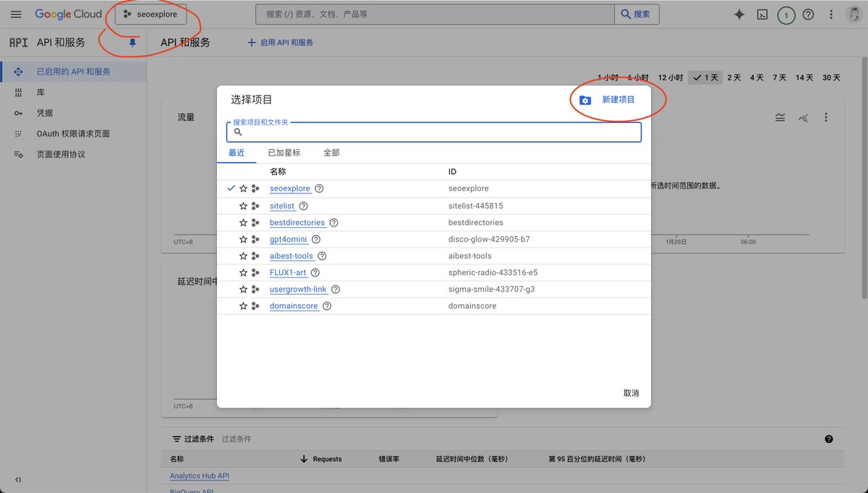Open the user account avatar

[x=854, y=14]
